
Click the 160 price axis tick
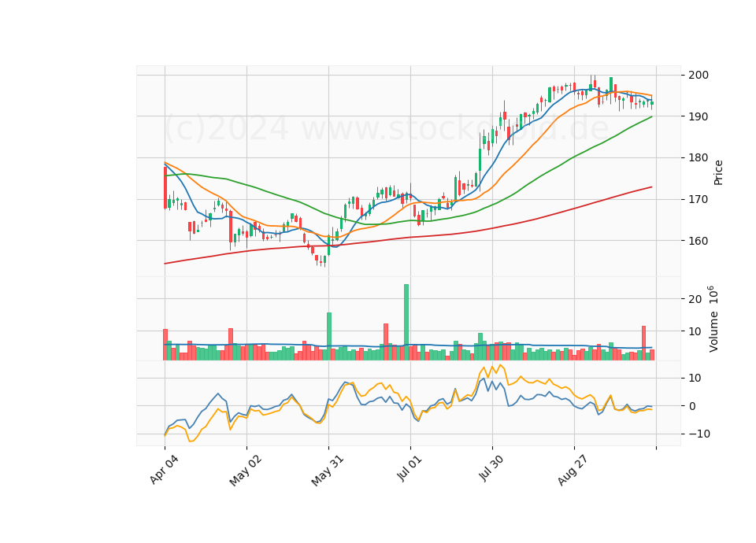pyautogui.click(x=699, y=241)
